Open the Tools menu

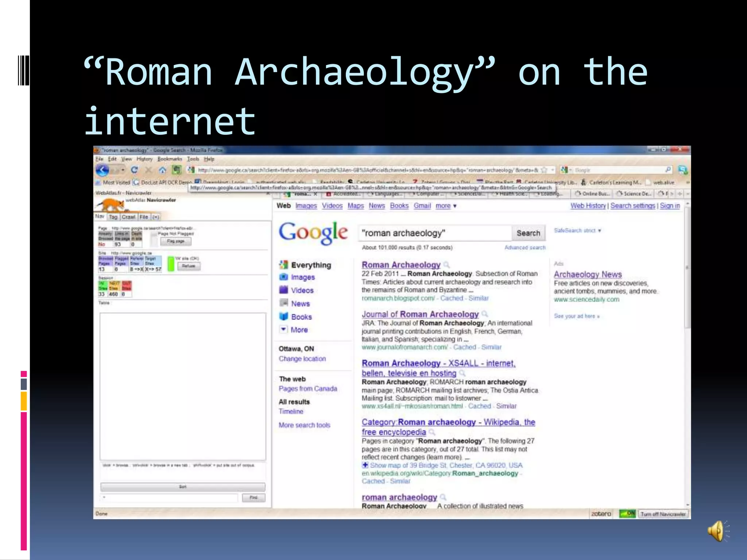point(193,159)
